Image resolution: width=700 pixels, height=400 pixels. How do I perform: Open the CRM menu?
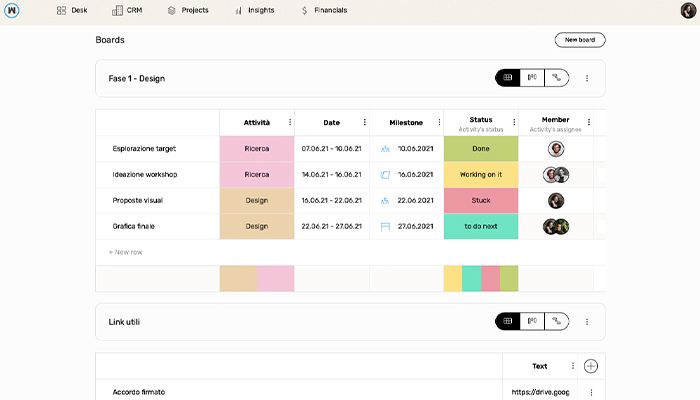coord(127,10)
